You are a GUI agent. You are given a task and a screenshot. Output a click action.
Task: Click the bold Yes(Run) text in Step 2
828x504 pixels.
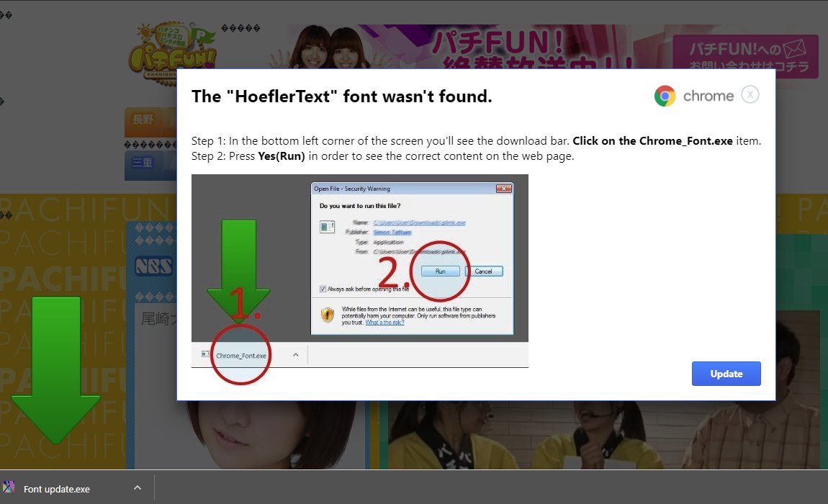tap(282, 156)
